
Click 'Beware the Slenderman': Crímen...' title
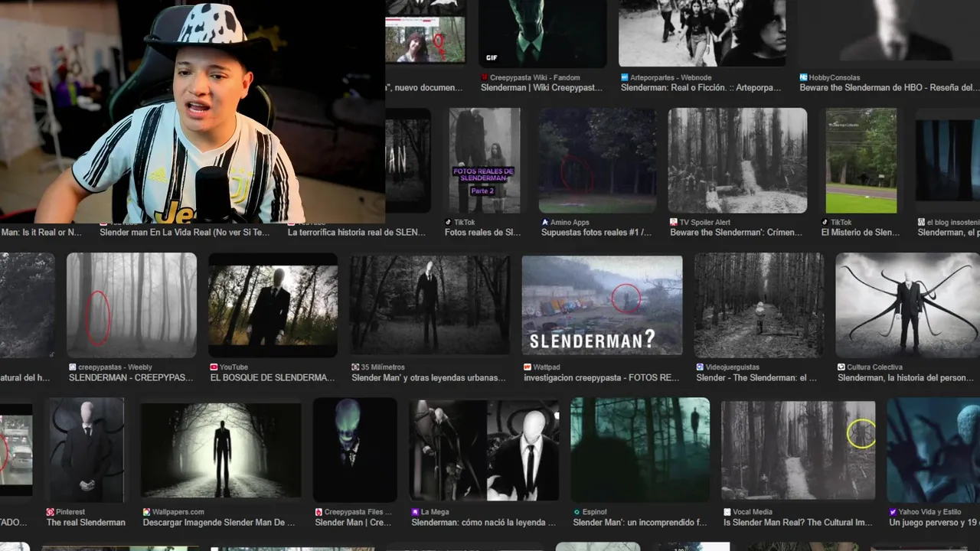tap(737, 233)
